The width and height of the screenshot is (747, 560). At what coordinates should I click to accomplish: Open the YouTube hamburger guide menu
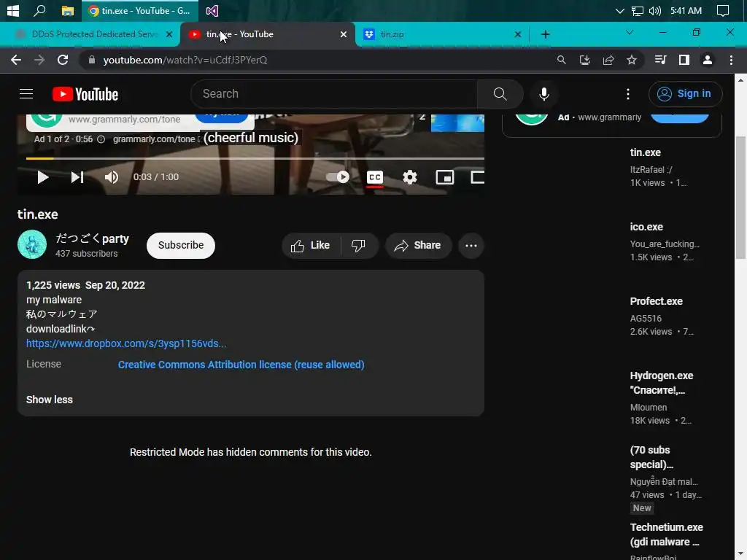point(26,94)
